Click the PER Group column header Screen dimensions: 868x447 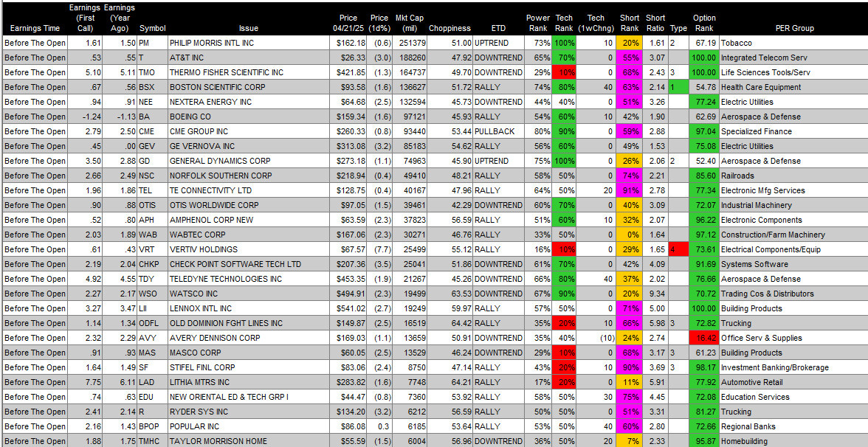click(794, 28)
